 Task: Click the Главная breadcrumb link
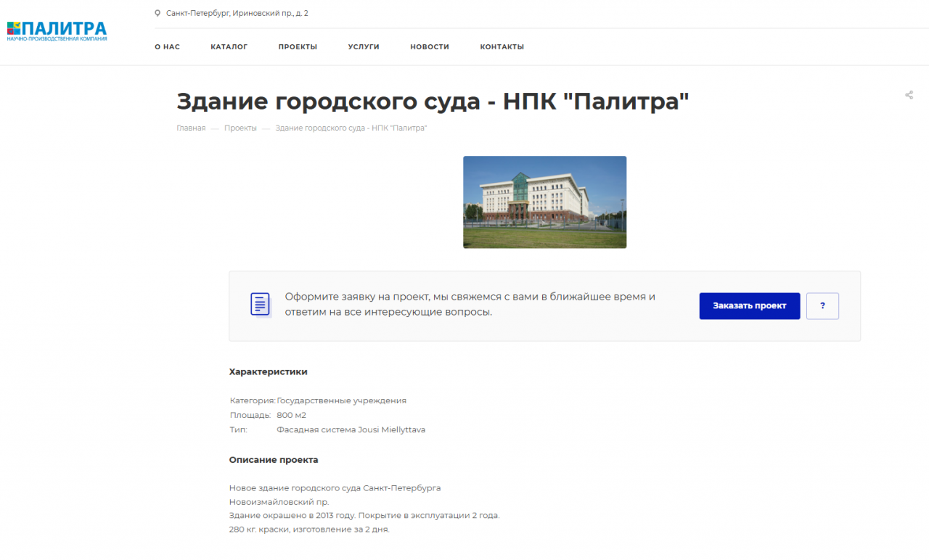191,128
